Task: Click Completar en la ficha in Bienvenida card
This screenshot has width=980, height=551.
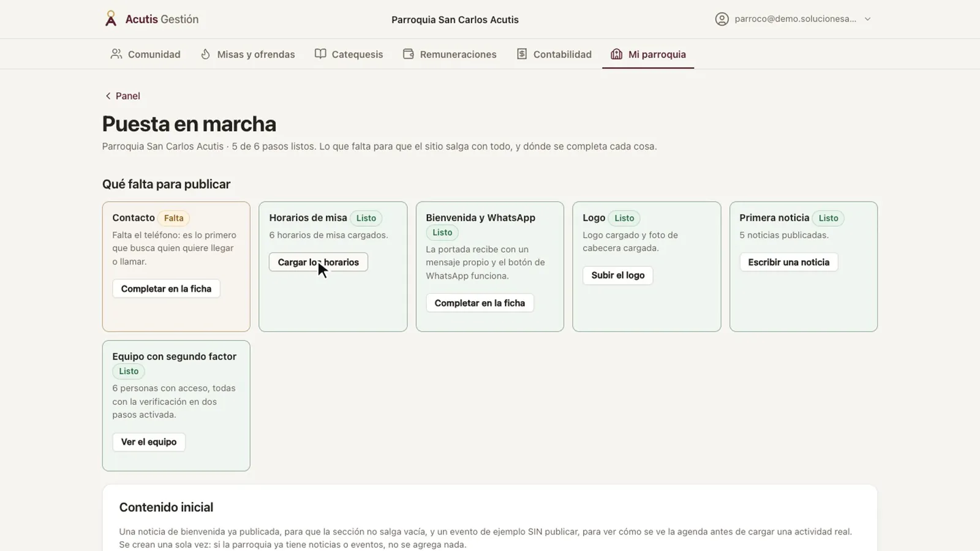Action: point(480,303)
